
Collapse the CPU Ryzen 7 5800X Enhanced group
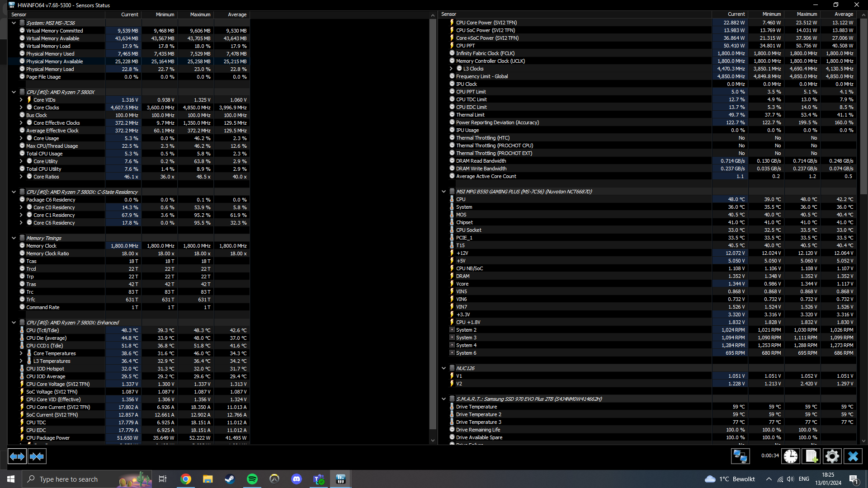pyautogui.click(x=14, y=323)
